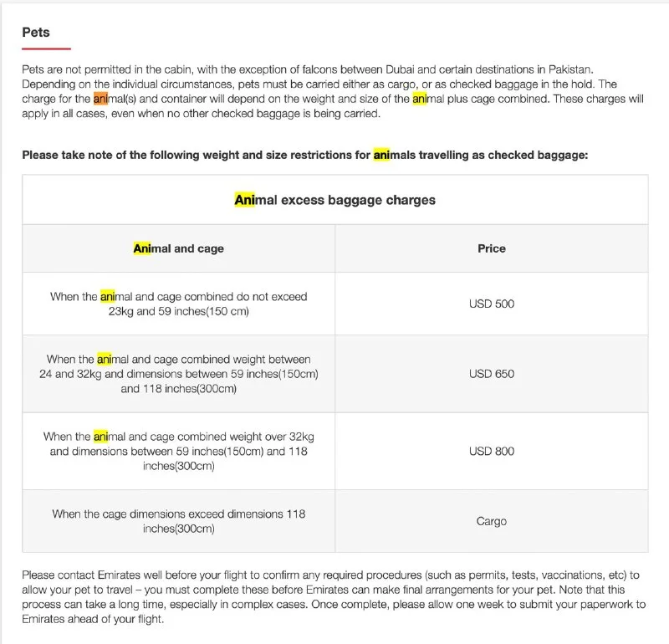Image resolution: width=669 pixels, height=644 pixels.
Task: Click the USD 800 price cell
Action: pos(492,451)
